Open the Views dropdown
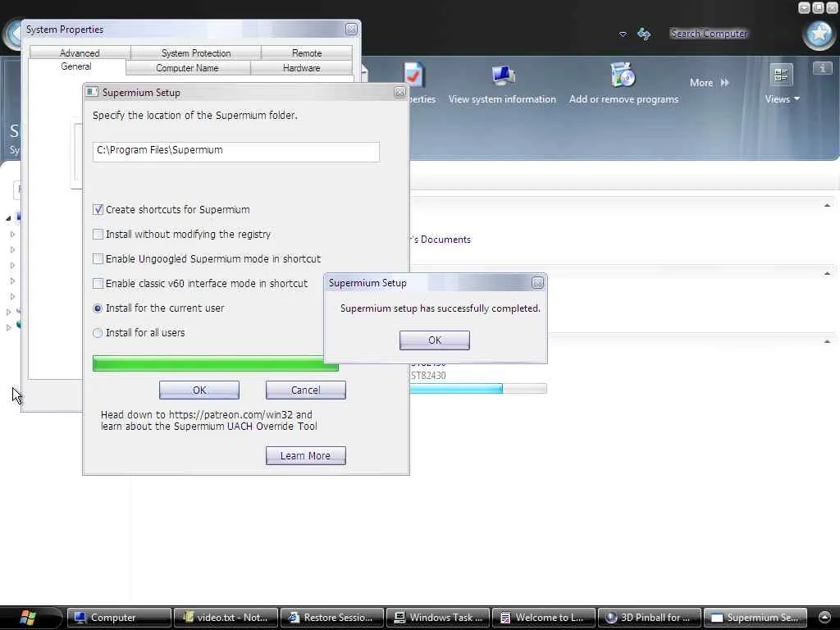This screenshot has width=840, height=630. coord(782,99)
